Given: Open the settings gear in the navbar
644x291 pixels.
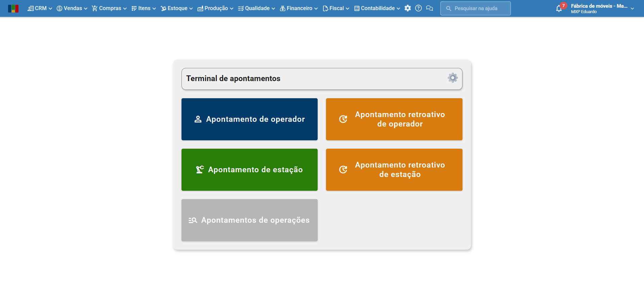Looking at the screenshot, I should coord(408,8).
